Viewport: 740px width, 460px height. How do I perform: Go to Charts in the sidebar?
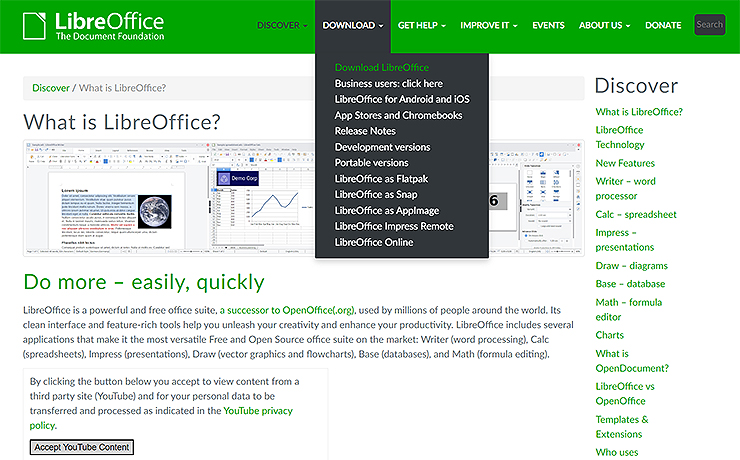609,335
